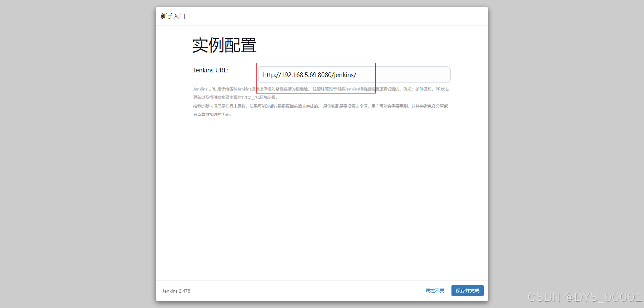Click the line mentioning BUILD_URL环境变量

pyautogui.click(x=235, y=98)
